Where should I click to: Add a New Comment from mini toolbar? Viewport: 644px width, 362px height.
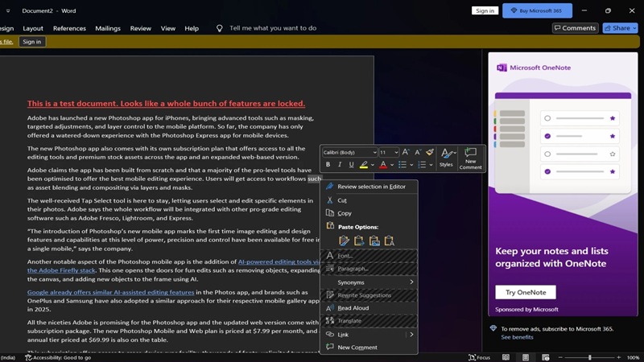click(x=470, y=158)
